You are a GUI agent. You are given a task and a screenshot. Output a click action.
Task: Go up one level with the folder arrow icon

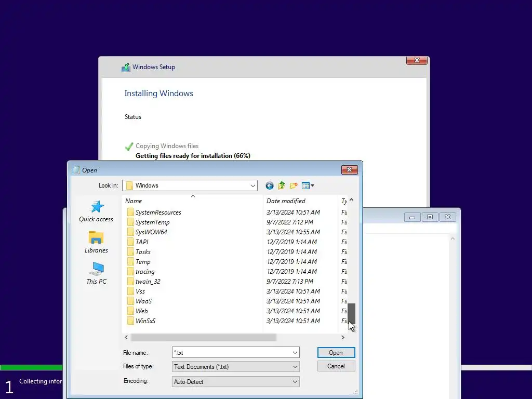(x=281, y=185)
